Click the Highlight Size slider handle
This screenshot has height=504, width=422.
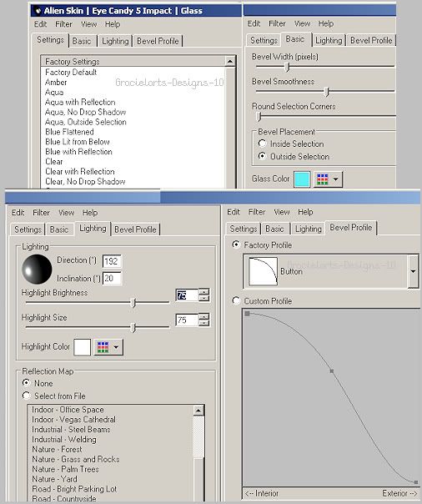click(x=133, y=328)
